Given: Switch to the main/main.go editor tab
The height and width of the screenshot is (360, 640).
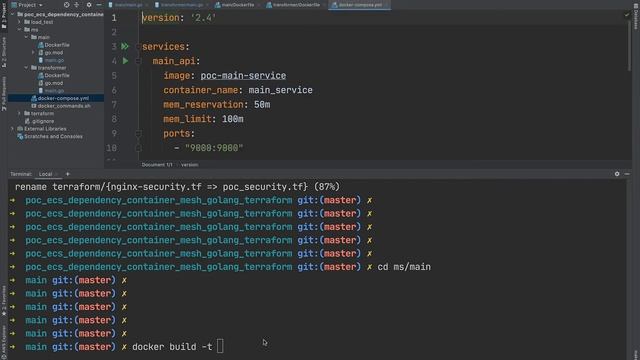Looking at the screenshot, I should click(x=128, y=5).
